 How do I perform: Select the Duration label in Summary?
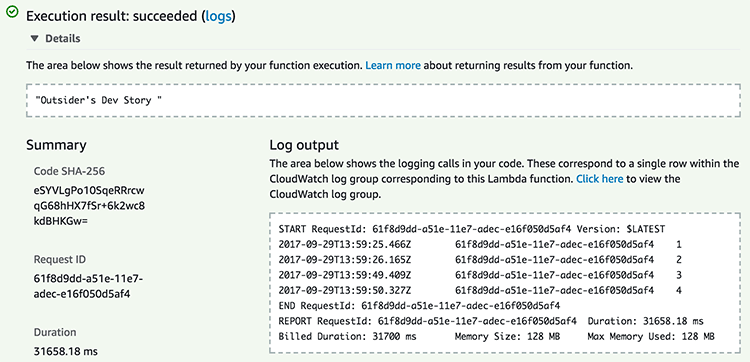coord(55,332)
